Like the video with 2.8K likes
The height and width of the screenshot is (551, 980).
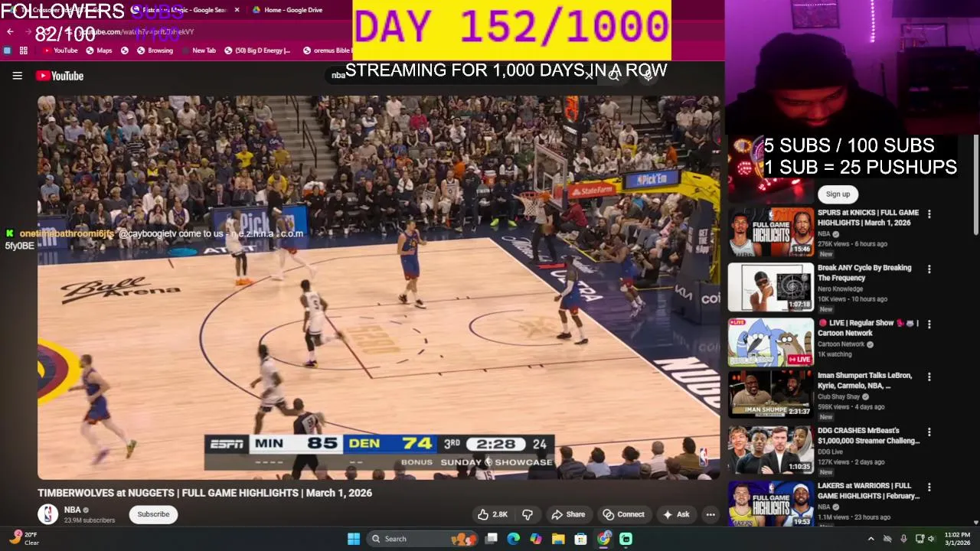492,514
